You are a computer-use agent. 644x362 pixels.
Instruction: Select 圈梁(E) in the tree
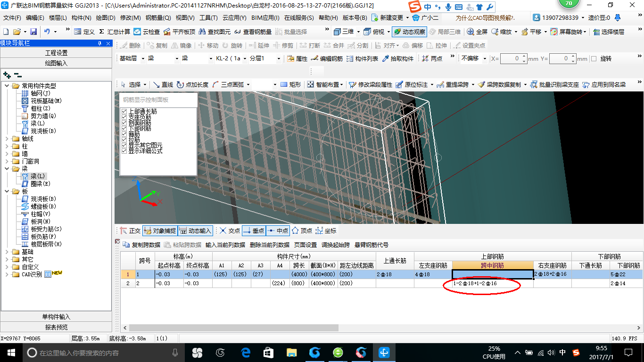click(37, 184)
